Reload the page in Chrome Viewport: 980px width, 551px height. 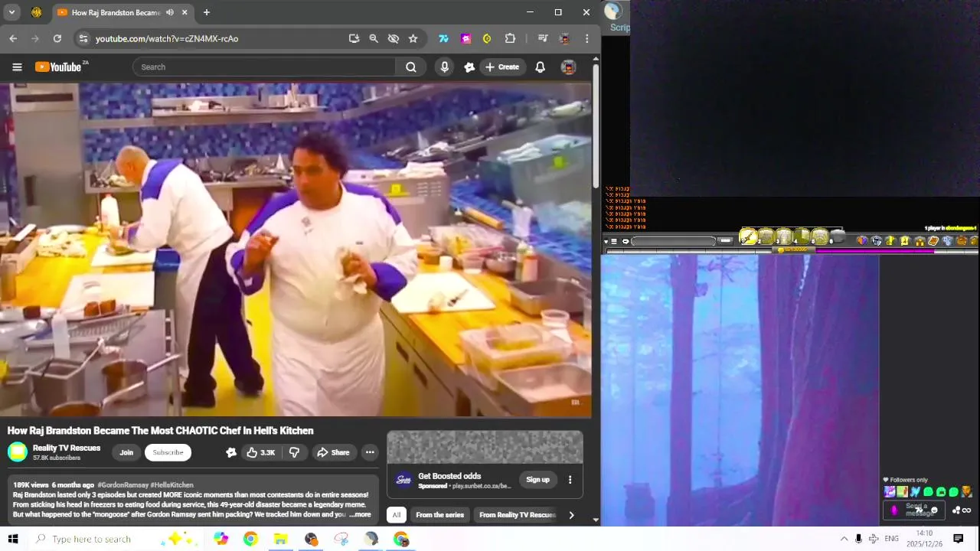click(57, 38)
